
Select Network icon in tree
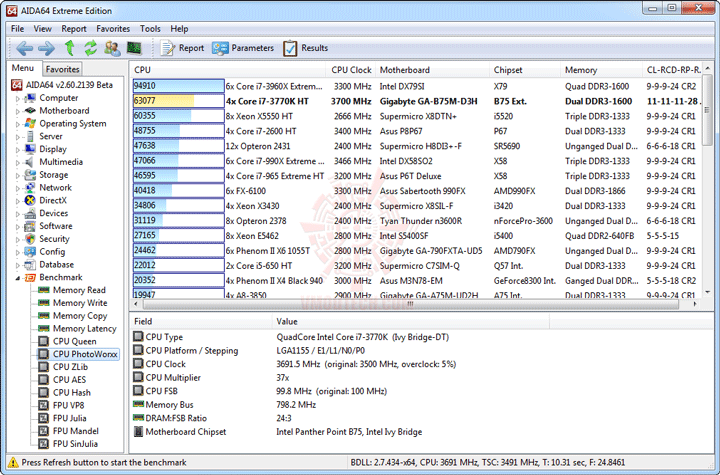pos(30,187)
